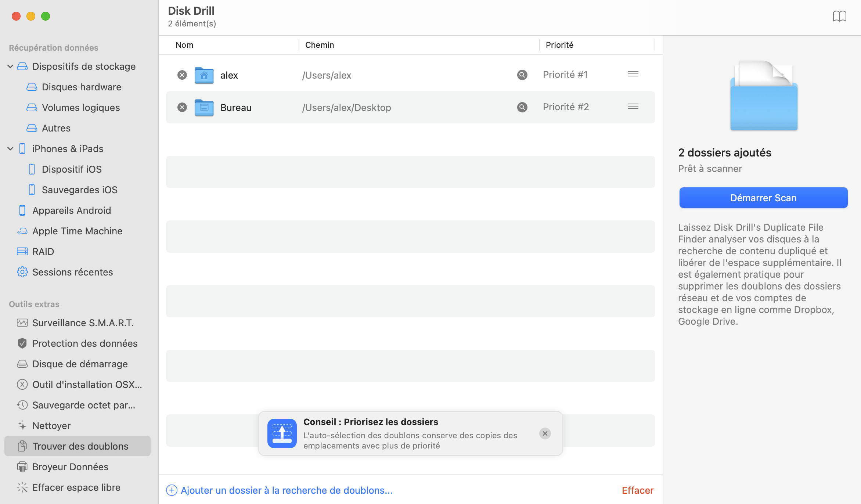Click Démarrer Scan button

point(763,197)
